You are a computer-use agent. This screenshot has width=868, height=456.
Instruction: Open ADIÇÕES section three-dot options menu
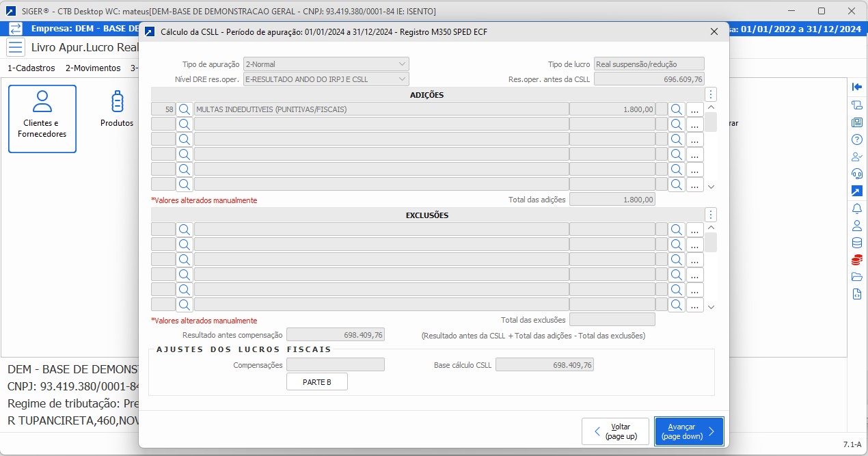coord(711,94)
